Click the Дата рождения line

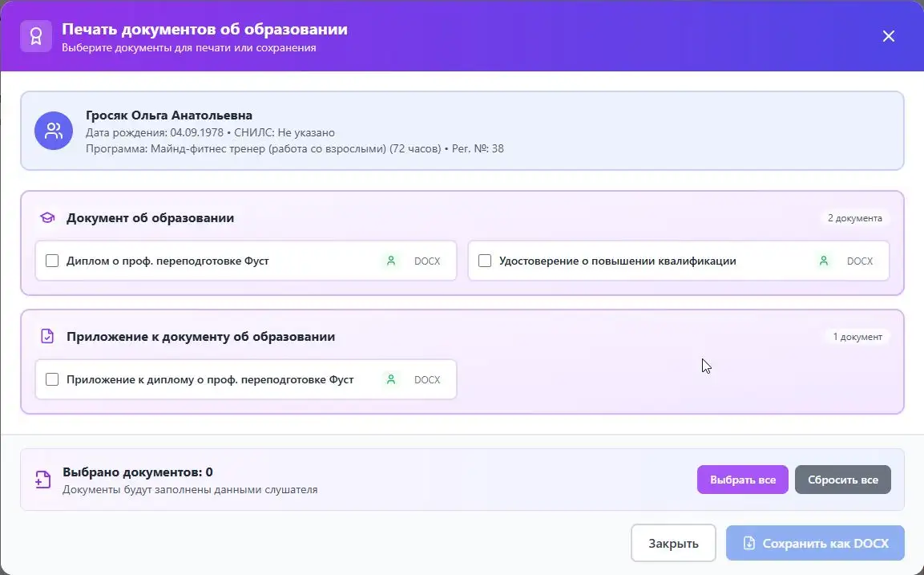211,132
